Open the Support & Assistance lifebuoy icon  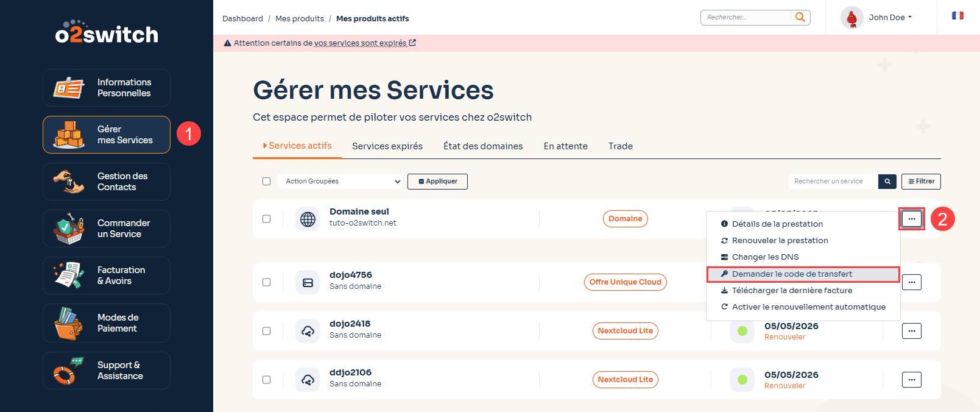pyautogui.click(x=68, y=371)
